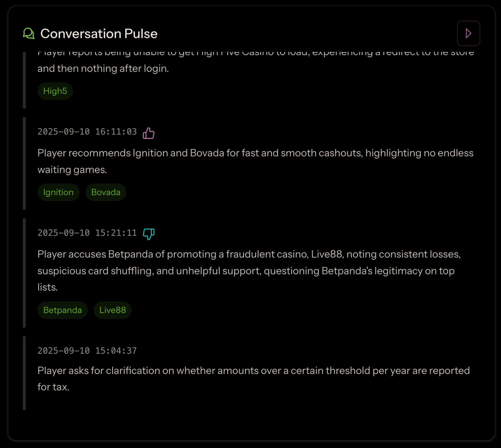501x448 pixels.
Task: Click the left border bar of tax entry
Action: (x=24, y=373)
